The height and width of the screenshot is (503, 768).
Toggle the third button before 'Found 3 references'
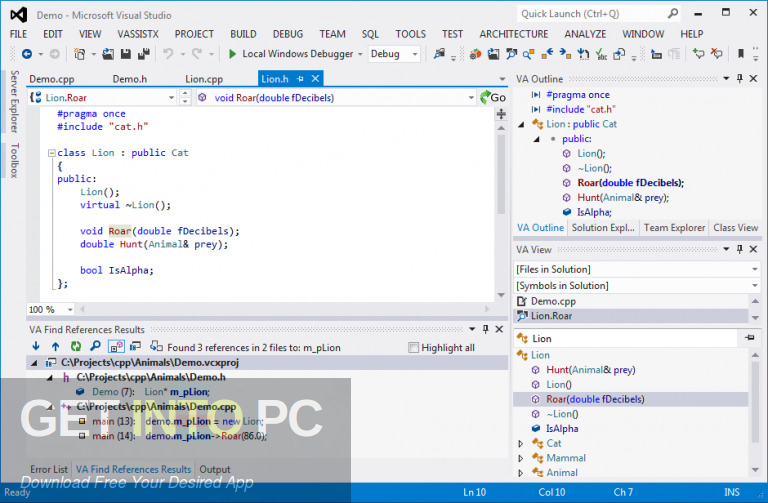(156, 346)
